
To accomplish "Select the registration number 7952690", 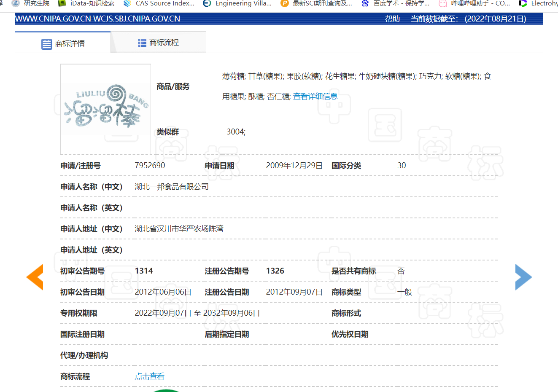I will 150,165.
